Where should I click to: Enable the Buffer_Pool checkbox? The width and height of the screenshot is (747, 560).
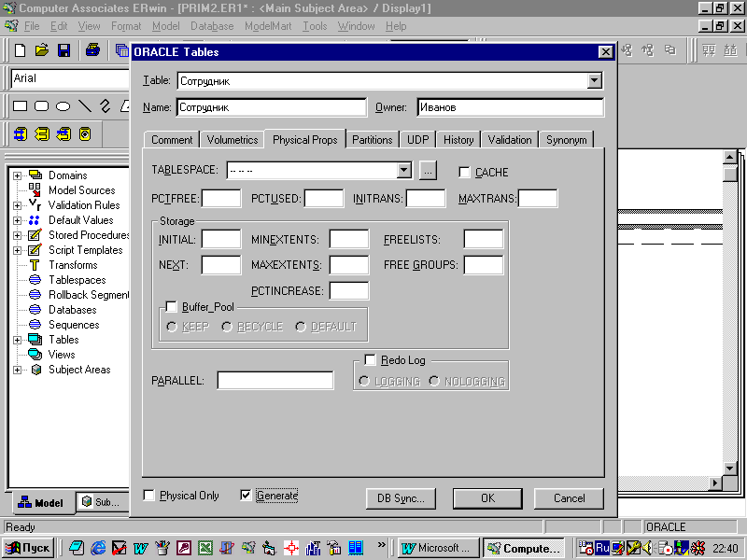click(171, 307)
